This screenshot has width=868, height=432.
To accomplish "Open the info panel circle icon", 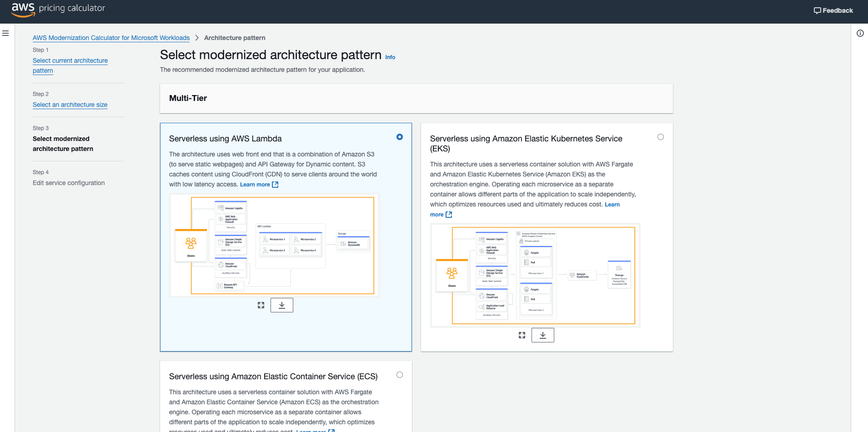I will pos(860,33).
